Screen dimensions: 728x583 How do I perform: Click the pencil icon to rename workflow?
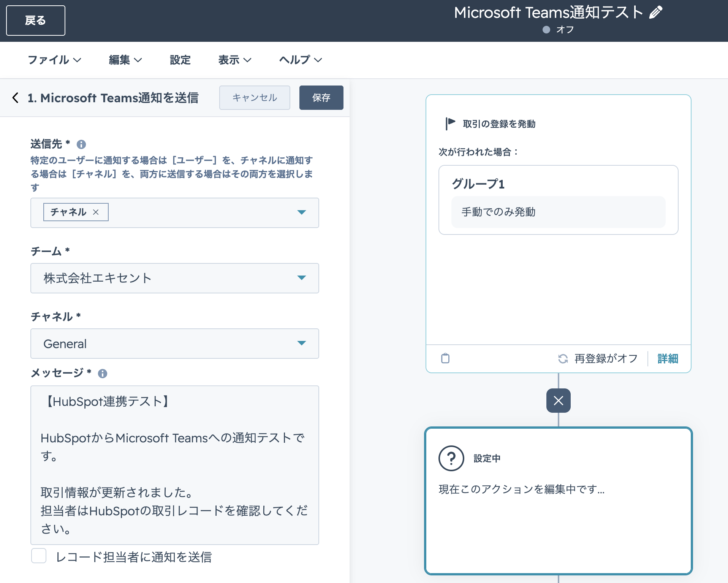click(656, 13)
